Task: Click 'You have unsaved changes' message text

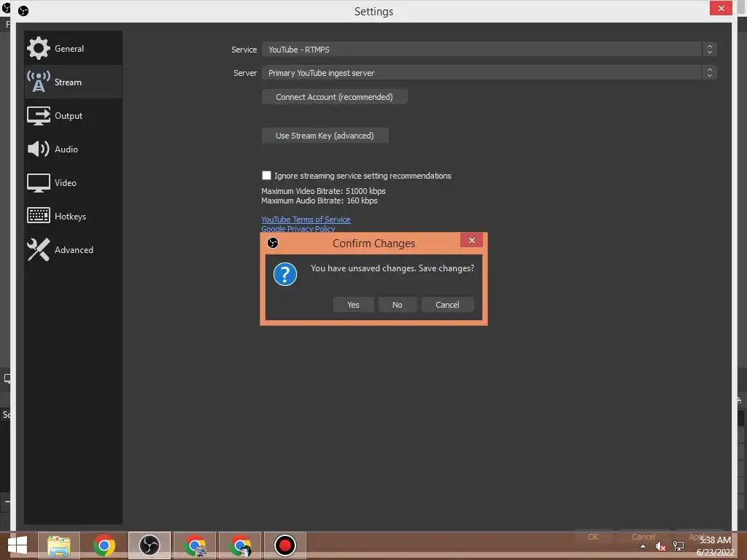Action: 392,268
